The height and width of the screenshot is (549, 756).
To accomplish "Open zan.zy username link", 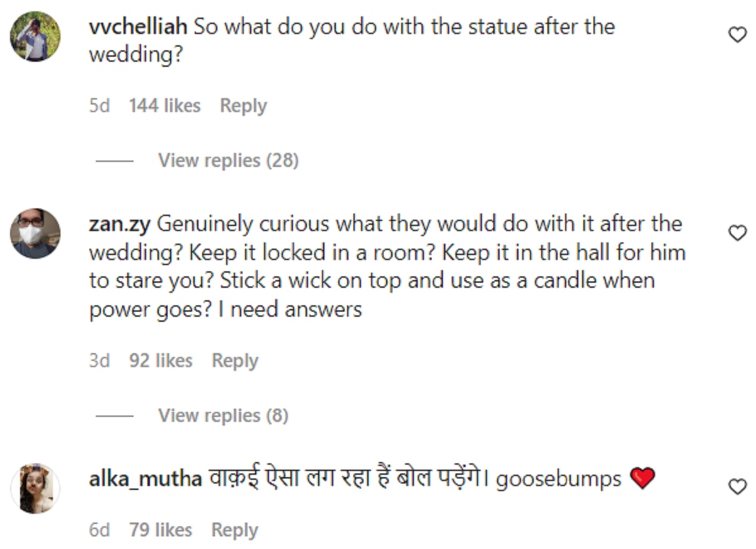I will [120, 224].
